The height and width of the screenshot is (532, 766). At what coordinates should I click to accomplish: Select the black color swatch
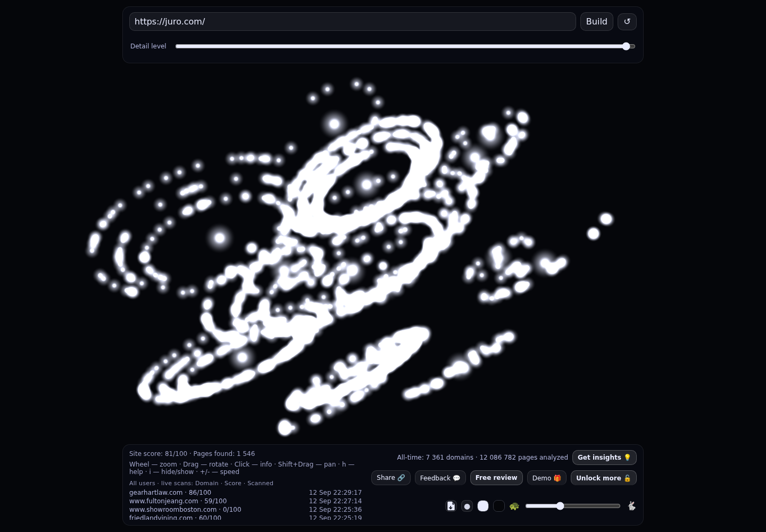coord(499,506)
